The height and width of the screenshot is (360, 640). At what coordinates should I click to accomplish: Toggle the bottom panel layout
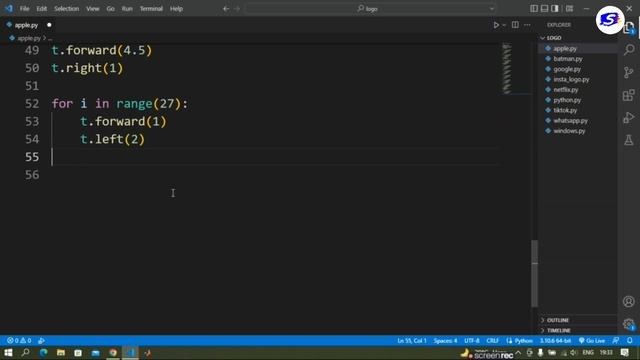point(544,9)
